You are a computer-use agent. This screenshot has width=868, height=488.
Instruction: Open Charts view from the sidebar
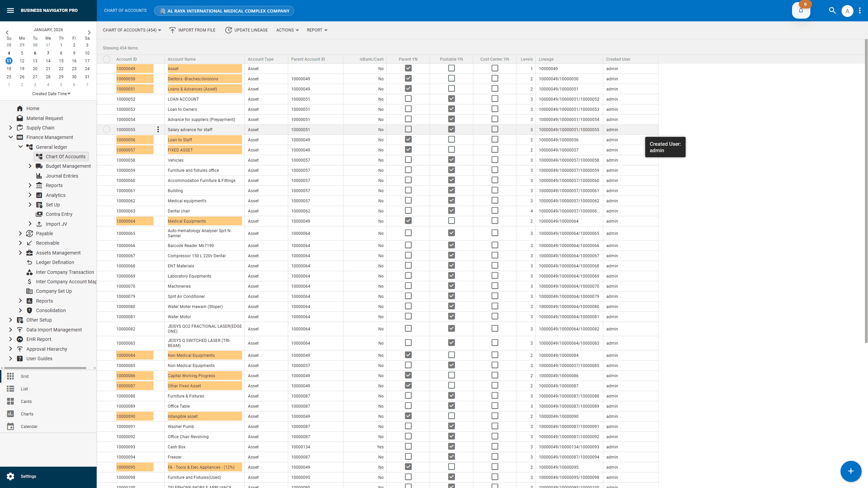click(26, 414)
